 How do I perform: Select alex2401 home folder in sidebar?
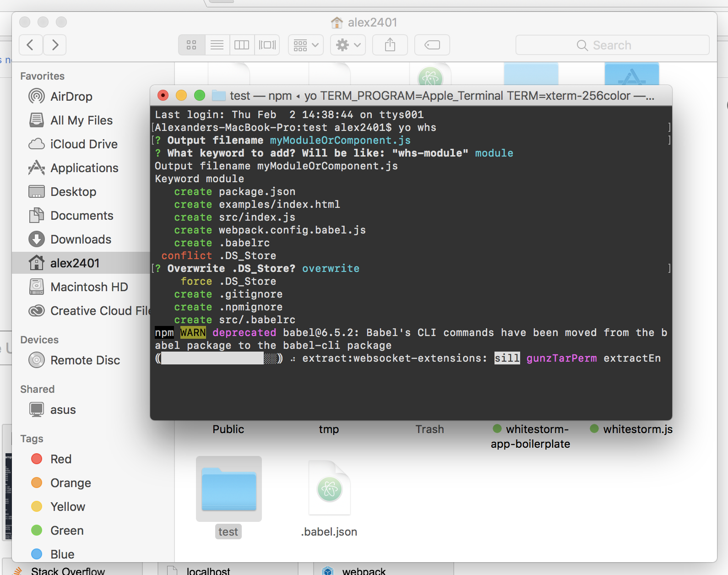(81, 263)
